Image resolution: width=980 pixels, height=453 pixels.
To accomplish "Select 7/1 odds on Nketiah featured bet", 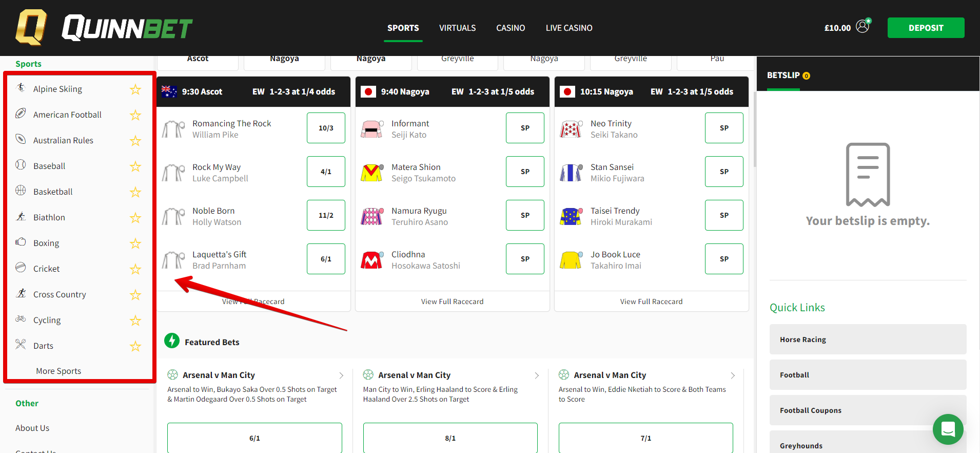I will [x=646, y=438].
